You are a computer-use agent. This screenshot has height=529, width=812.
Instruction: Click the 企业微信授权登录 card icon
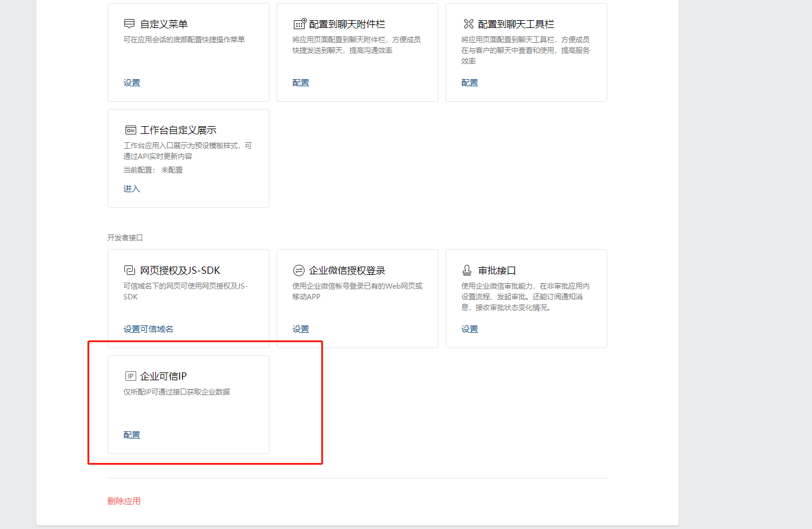299,271
